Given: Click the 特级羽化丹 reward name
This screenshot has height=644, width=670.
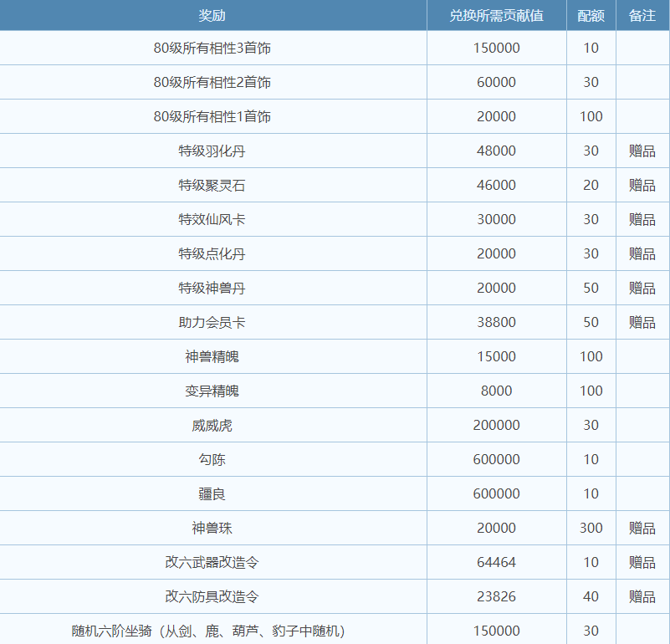Looking at the screenshot, I should 212,151.
